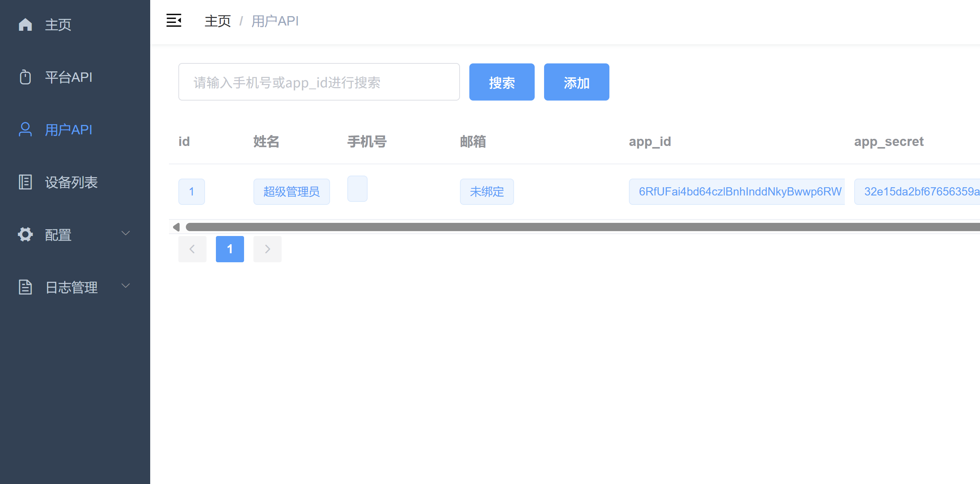Expand the 配置 submenu chevron
Screen dimensions: 980x484
tap(125, 233)
